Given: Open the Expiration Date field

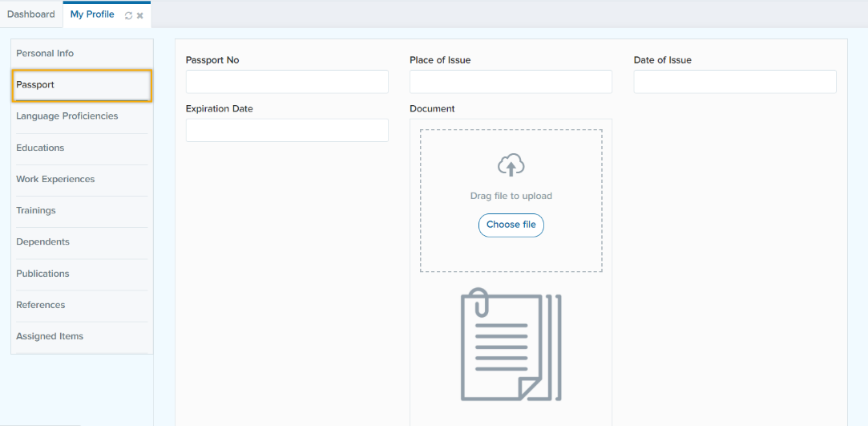Looking at the screenshot, I should tap(287, 131).
